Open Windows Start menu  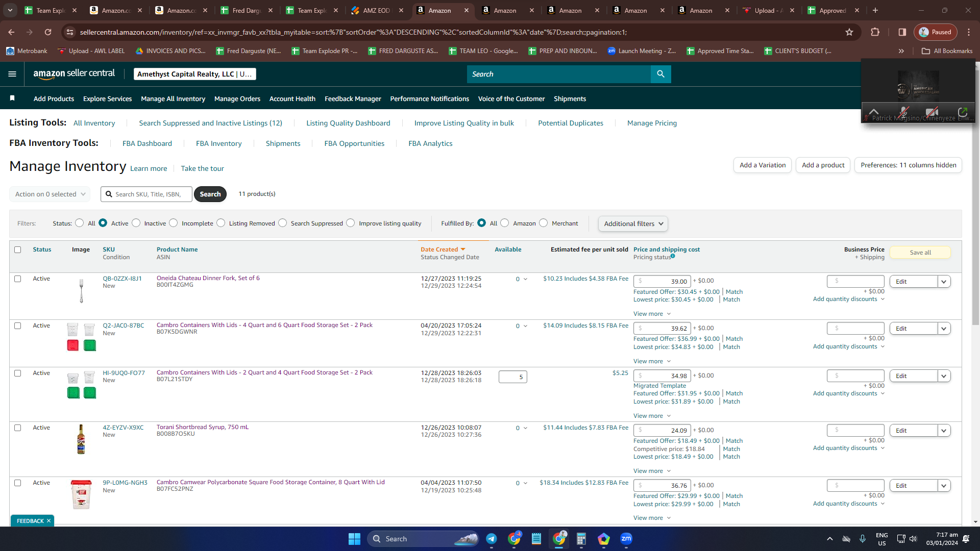354,539
